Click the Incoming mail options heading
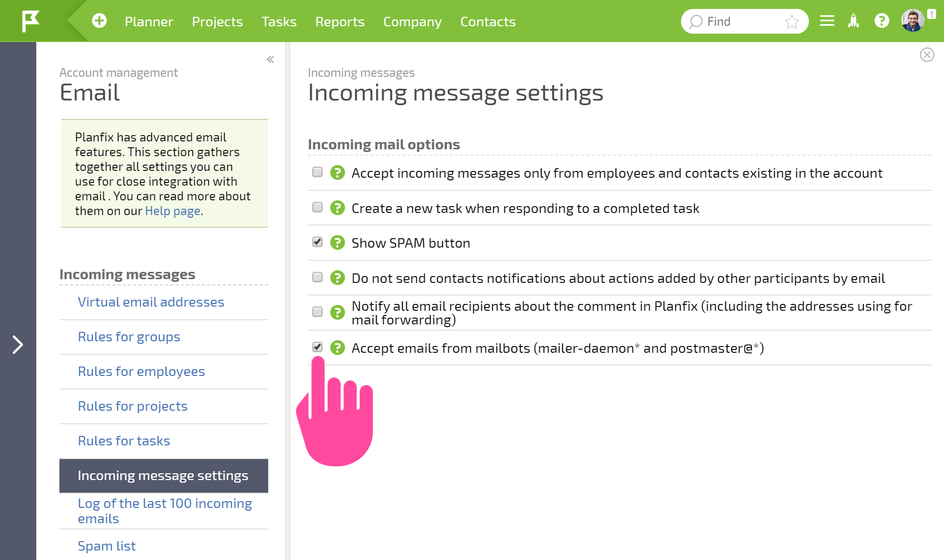 (384, 145)
